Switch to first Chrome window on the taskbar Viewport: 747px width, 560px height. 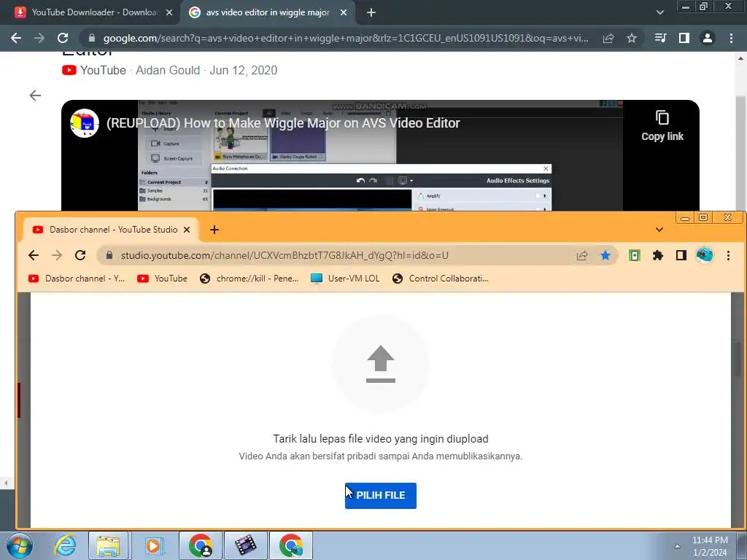[201, 545]
